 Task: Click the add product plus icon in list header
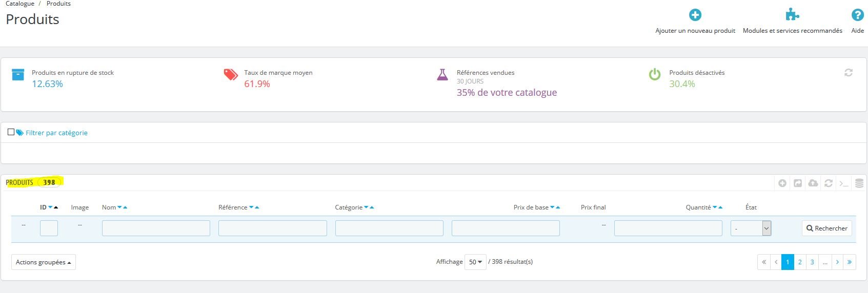(x=782, y=183)
